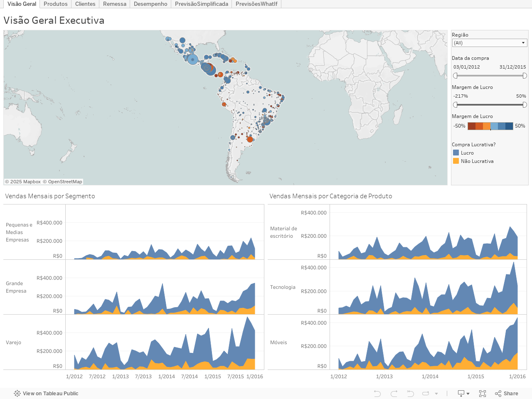Click the Varejo segment label
The image size is (532, 399).
point(13,342)
